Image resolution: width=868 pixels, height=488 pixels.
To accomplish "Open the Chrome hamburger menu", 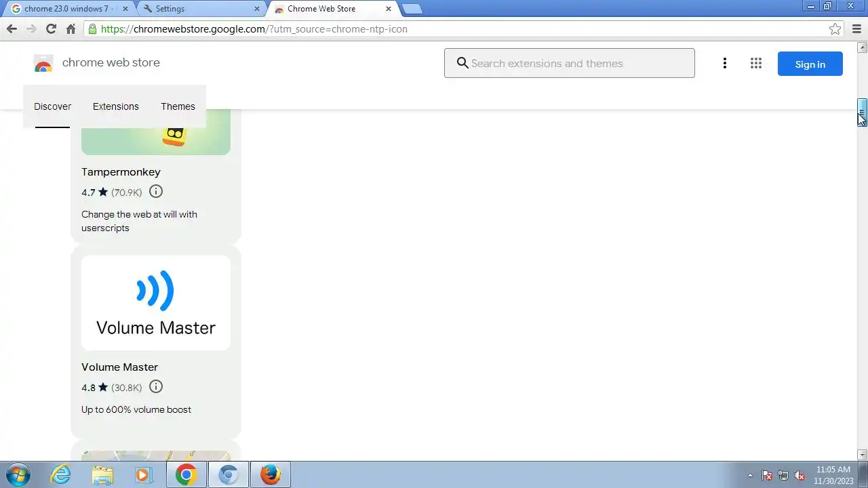I will click(856, 28).
